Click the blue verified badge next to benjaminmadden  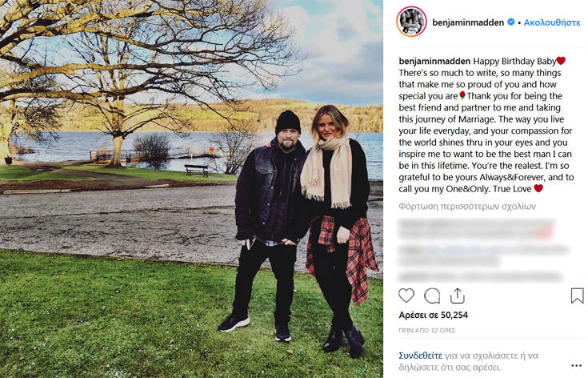click(x=510, y=22)
